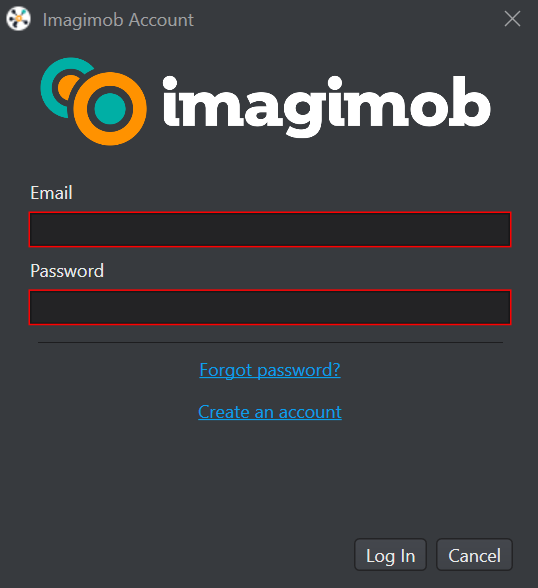Click the teal dot inside orange ring
Viewport: 538px width, 588px height.
[110, 109]
